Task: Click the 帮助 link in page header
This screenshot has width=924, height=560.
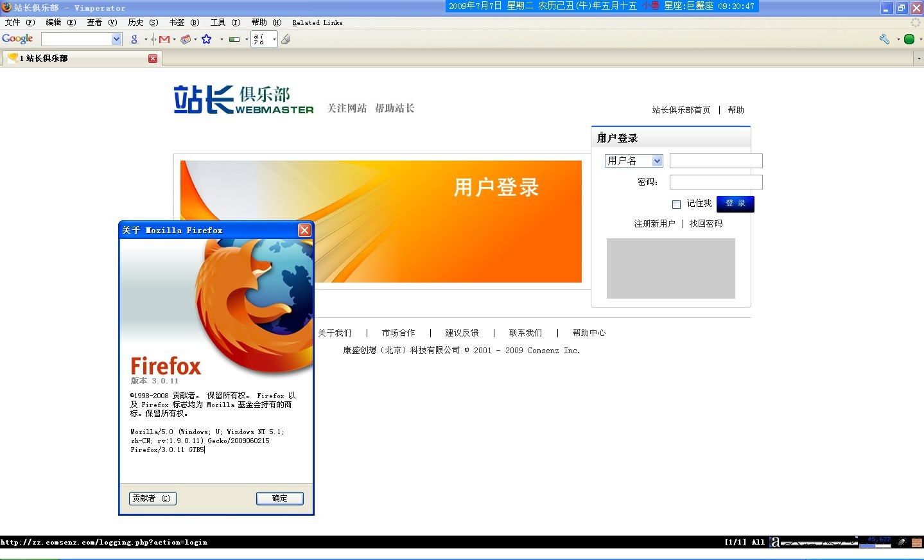Action: (x=736, y=110)
